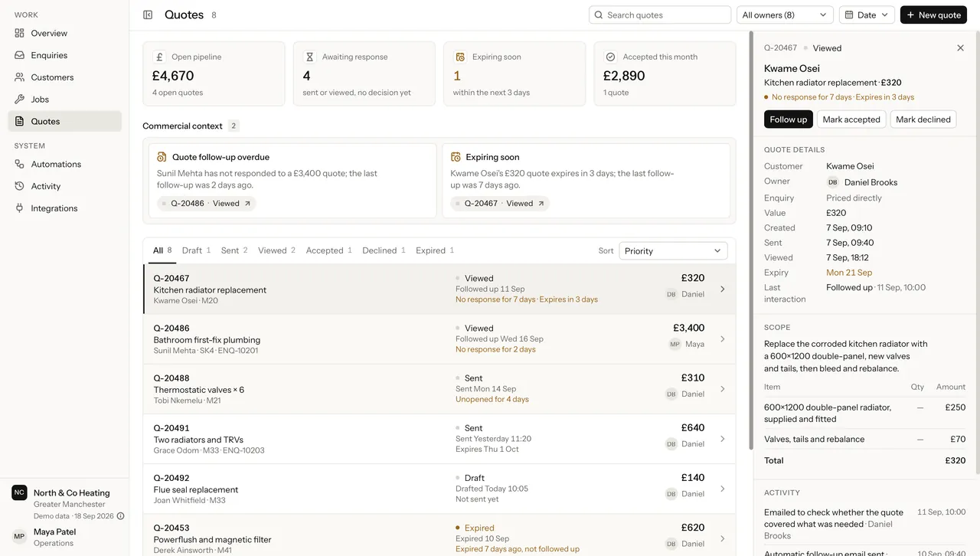The height and width of the screenshot is (556, 980).
Task: Select the Powerflush and magnetic filter quote
Action: point(439,535)
